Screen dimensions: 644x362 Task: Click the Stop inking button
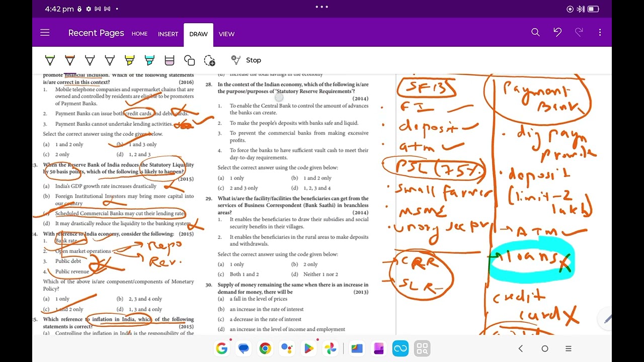246,60
